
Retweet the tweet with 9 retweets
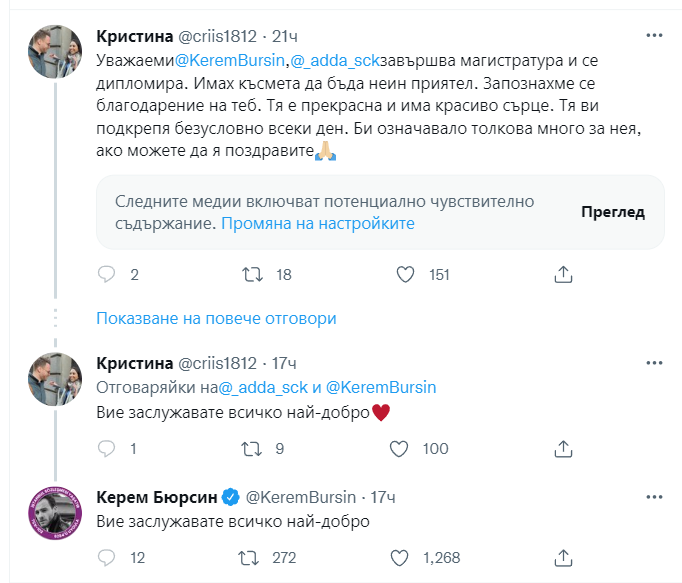(x=254, y=449)
